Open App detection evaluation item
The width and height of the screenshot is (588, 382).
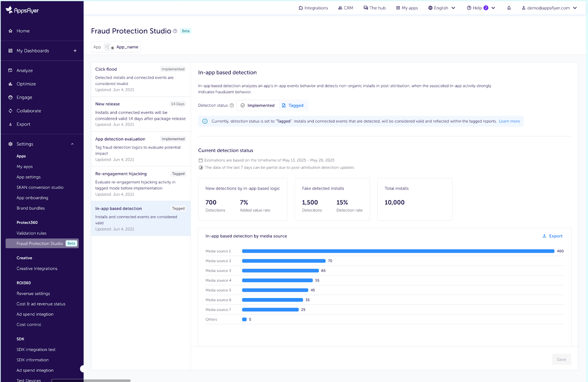click(x=141, y=149)
